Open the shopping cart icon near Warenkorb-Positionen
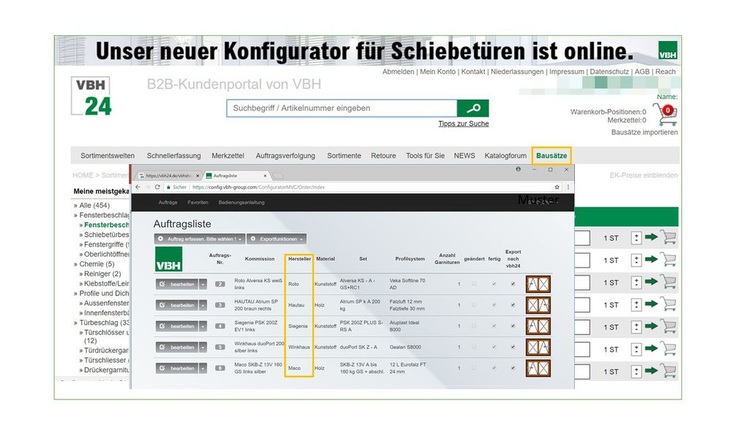750x422 pixels. click(x=664, y=115)
